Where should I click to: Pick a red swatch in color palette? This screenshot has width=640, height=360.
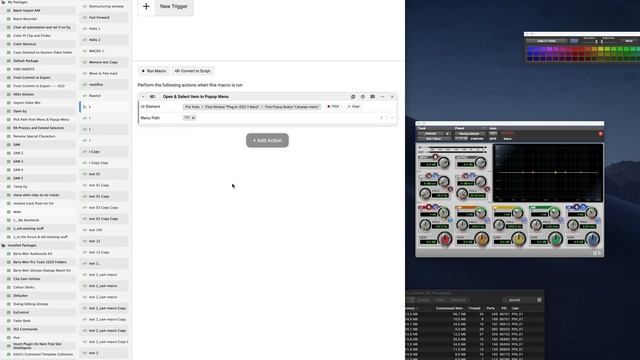[x=575, y=50]
